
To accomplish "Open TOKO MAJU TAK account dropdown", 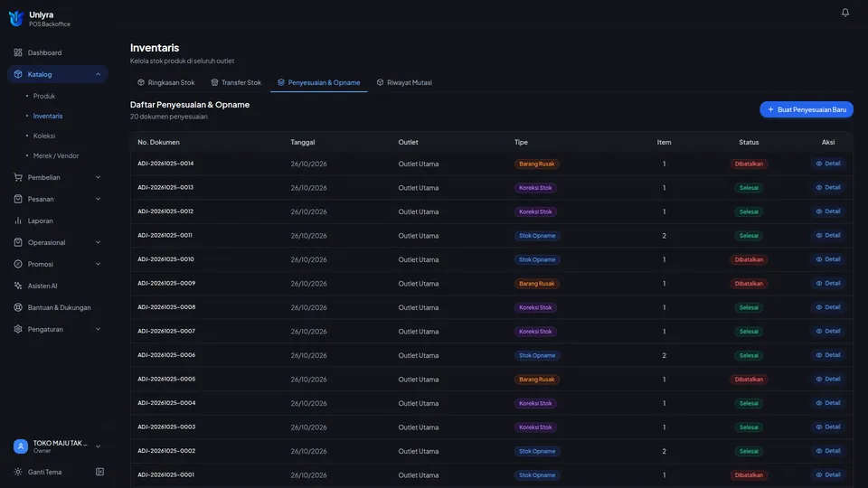I will [58, 446].
